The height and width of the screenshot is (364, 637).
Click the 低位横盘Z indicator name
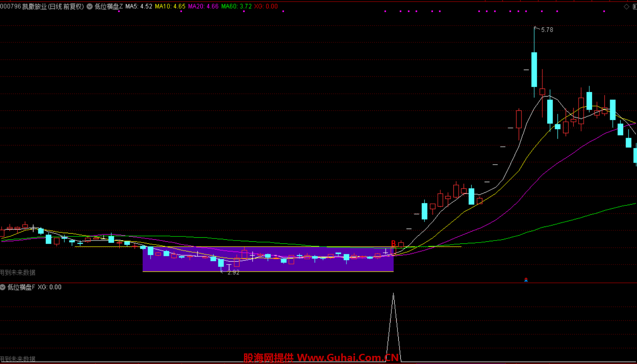pos(109,7)
